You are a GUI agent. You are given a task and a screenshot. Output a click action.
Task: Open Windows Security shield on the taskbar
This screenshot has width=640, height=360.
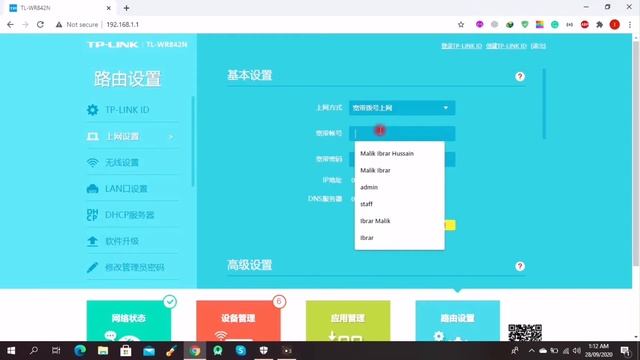click(264, 351)
